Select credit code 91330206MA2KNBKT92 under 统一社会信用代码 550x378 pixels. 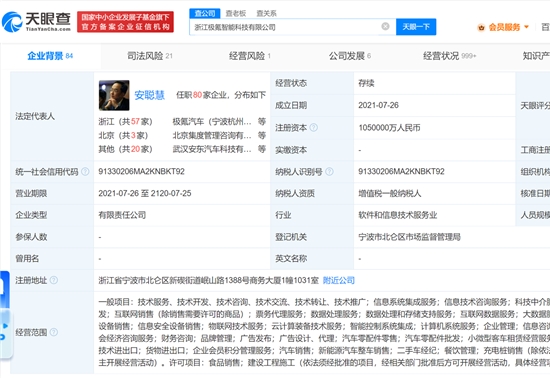[141, 171]
